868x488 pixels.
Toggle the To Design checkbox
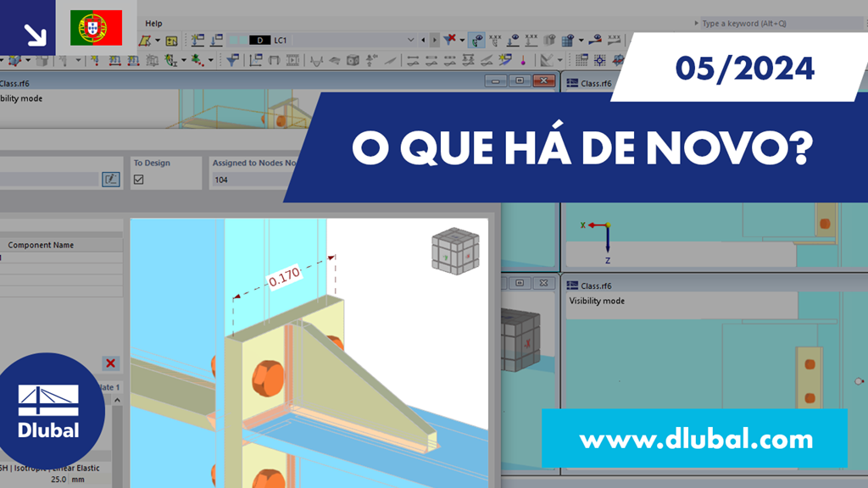pyautogui.click(x=138, y=180)
